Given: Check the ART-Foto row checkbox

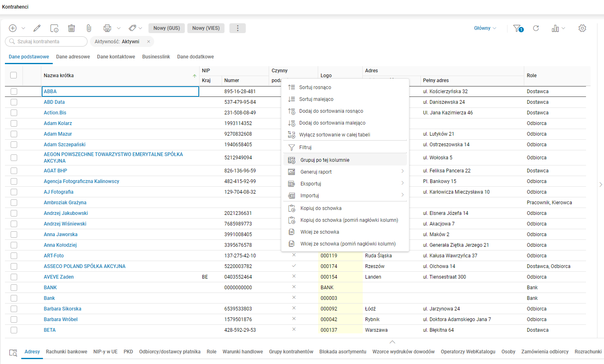Looking at the screenshot, I should pyautogui.click(x=14, y=256).
